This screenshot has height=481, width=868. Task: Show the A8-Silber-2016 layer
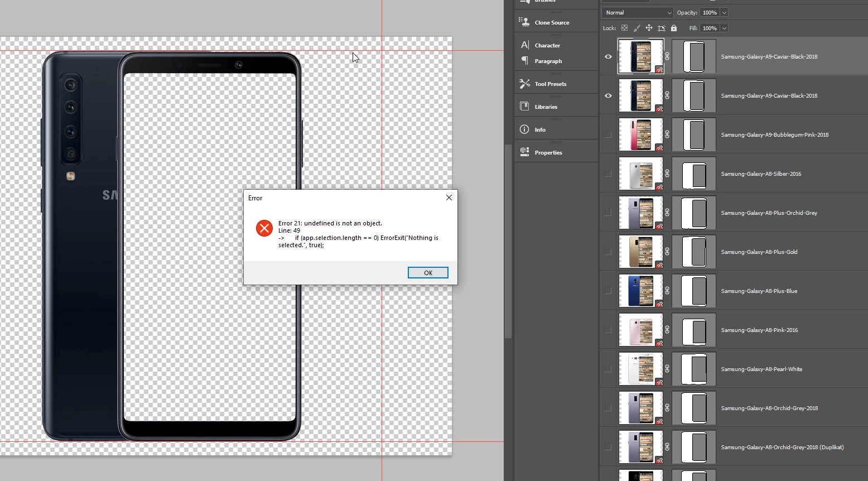point(608,174)
